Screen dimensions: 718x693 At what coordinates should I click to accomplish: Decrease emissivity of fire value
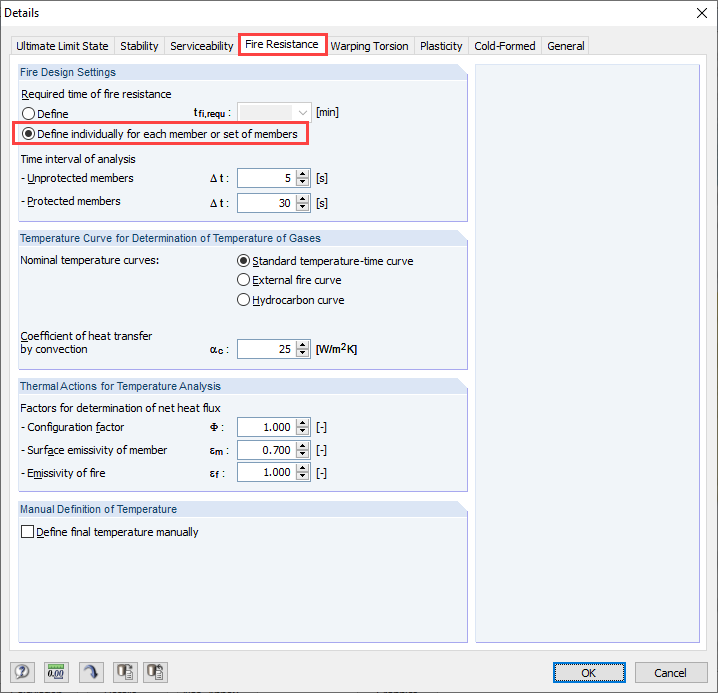coord(302,476)
